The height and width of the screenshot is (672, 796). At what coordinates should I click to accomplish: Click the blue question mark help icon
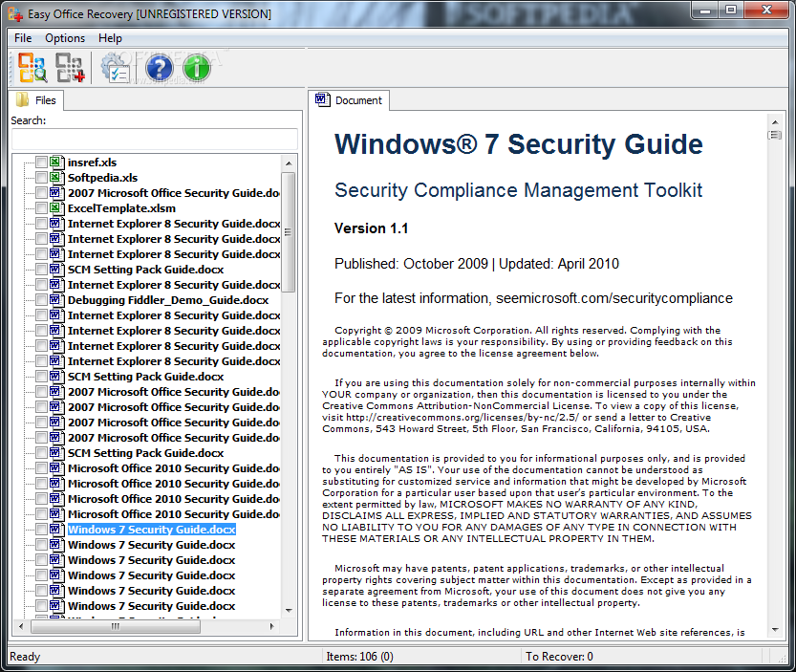(x=159, y=68)
